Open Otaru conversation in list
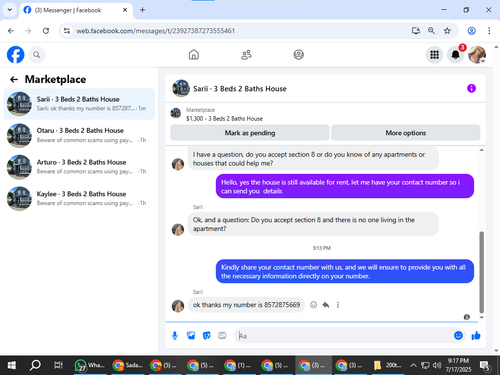500x375 pixels. pyautogui.click(x=79, y=135)
